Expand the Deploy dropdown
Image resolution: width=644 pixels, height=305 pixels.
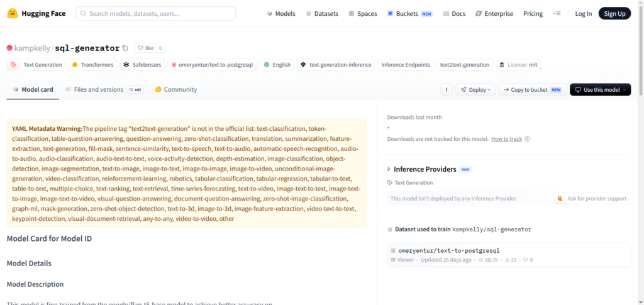(475, 89)
